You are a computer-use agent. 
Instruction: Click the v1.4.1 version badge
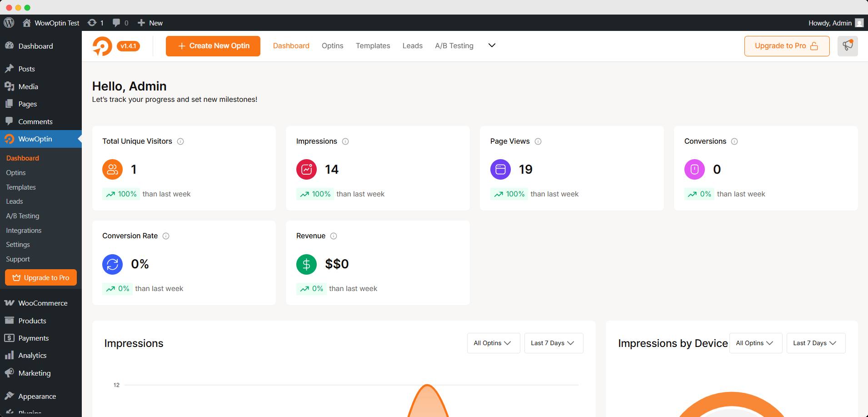[x=128, y=46]
